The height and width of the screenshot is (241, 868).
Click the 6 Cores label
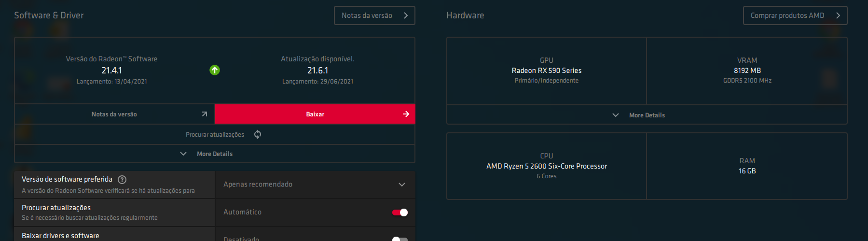point(547,176)
